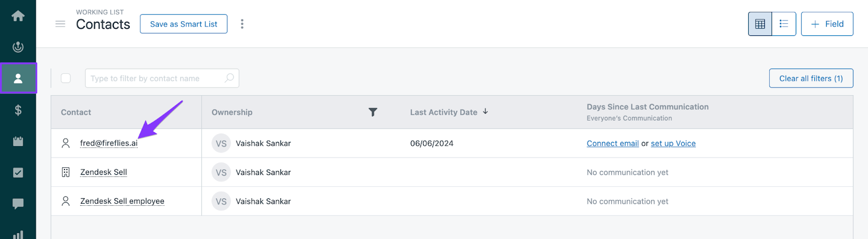Open the Deals dollar icon
This screenshot has height=239, width=868.
tap(18, 110)
